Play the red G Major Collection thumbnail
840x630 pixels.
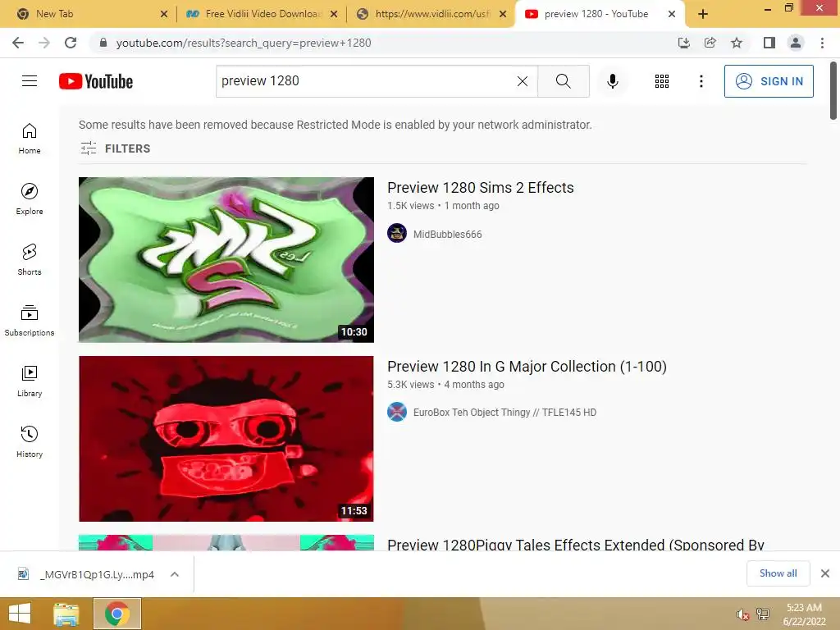(226, 439)
